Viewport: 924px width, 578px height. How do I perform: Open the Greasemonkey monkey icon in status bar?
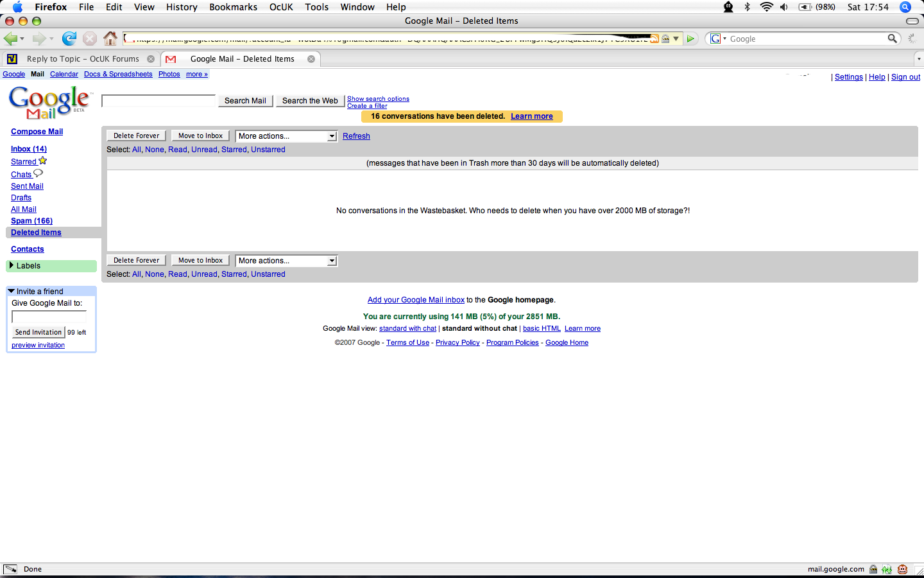902,569
